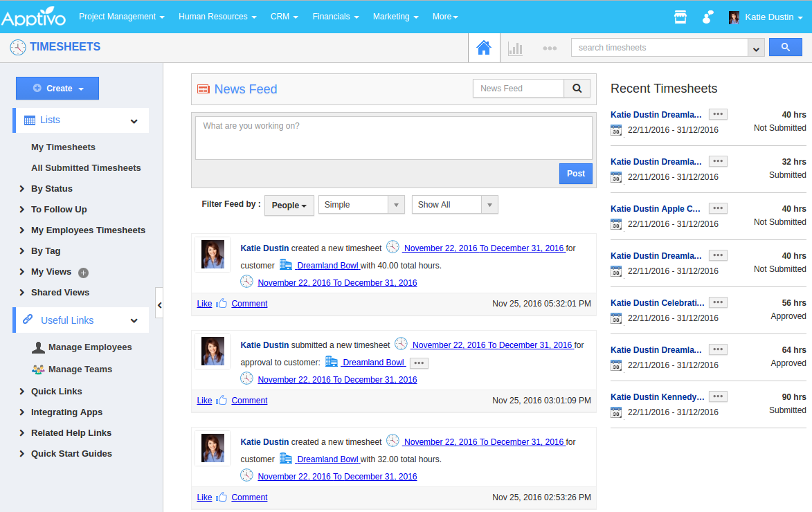Open the CRM menu
812x512 pixels.
point(283,17)
